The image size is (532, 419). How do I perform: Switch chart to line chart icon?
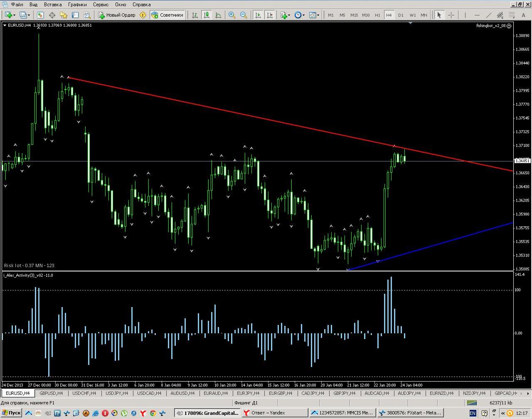(218, 15)
